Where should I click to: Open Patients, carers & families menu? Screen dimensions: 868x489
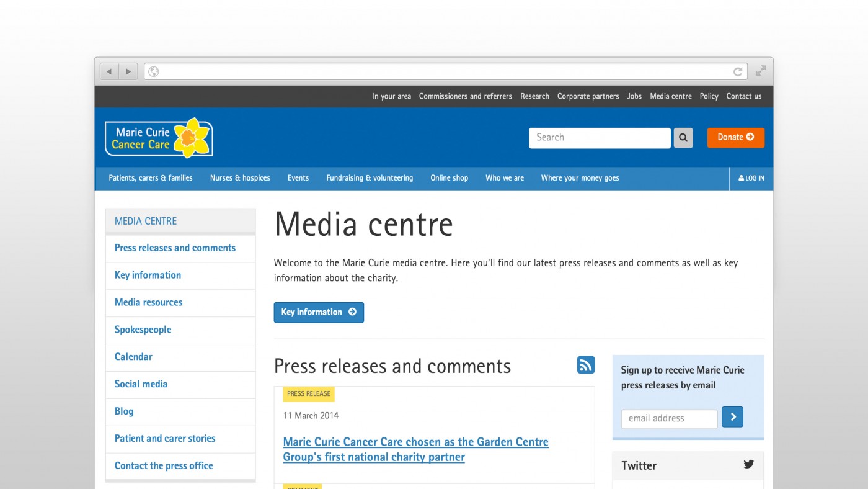point(151,178)
